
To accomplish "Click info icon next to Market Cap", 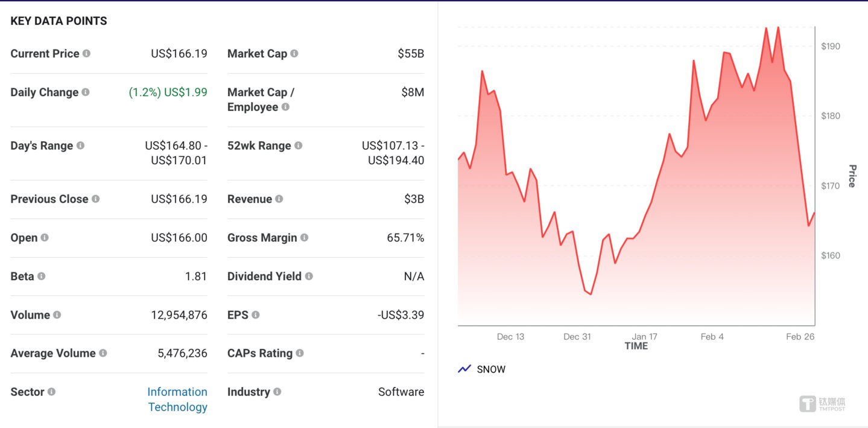I will (x=294, y=54).
